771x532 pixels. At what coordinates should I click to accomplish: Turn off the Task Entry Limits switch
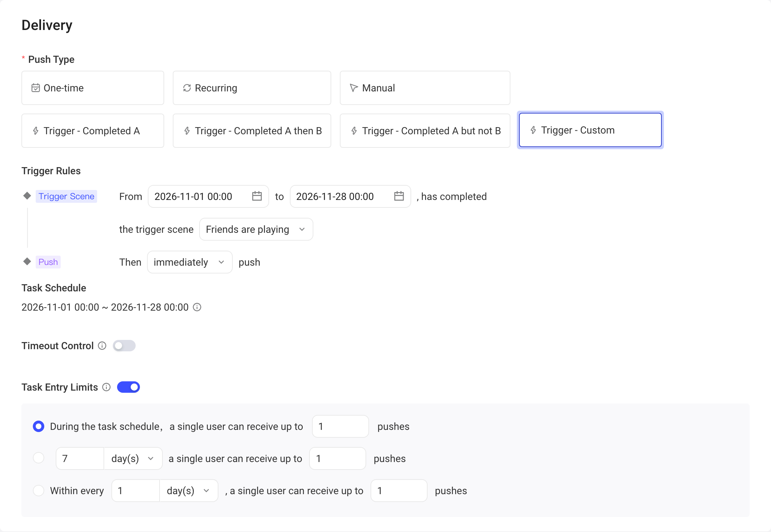click(128, 387)
